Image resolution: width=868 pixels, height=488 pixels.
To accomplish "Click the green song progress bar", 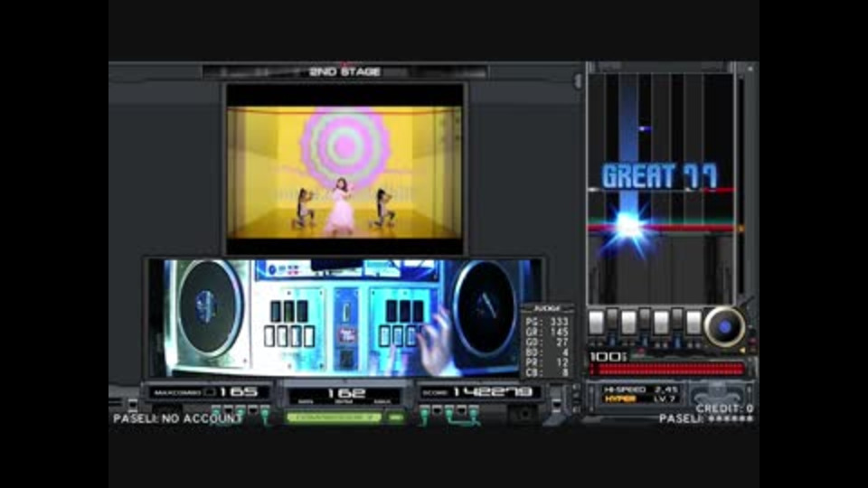I will pos(334,418).
